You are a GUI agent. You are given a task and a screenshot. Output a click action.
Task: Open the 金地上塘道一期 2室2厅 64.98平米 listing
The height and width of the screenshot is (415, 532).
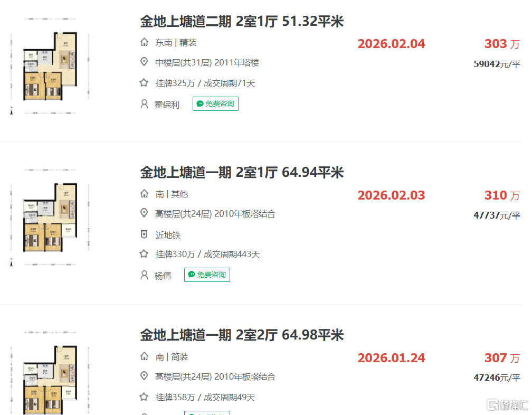pos(242,335)
